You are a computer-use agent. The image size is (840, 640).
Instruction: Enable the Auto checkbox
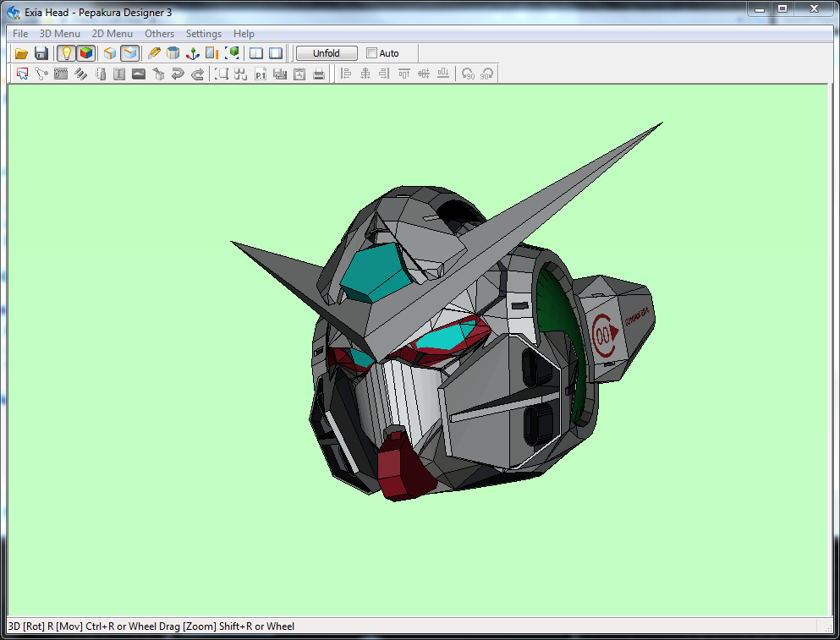point(372,53)
